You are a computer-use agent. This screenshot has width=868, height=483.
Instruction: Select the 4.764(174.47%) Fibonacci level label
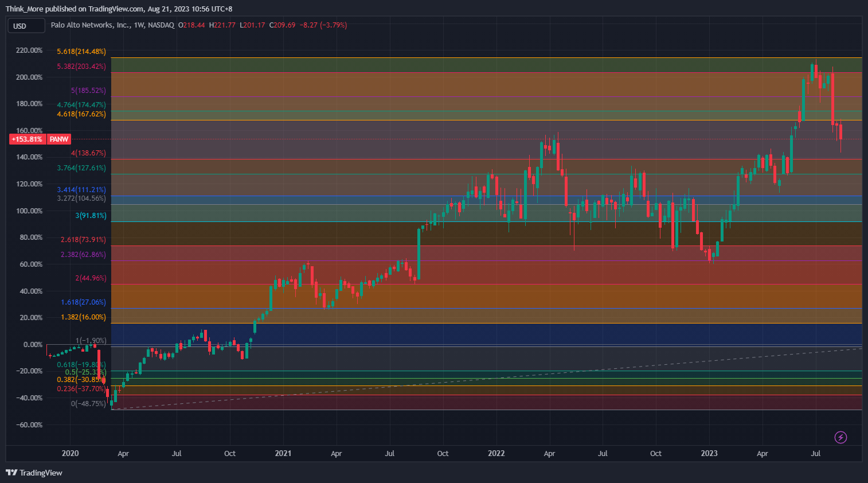(81, 105)
